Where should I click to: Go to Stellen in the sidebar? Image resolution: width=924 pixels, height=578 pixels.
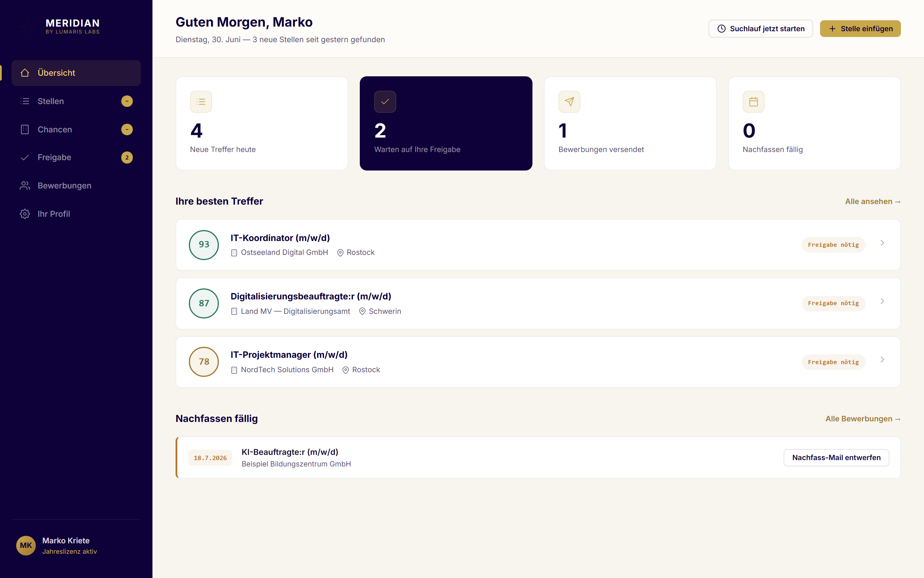pos(76,101)
